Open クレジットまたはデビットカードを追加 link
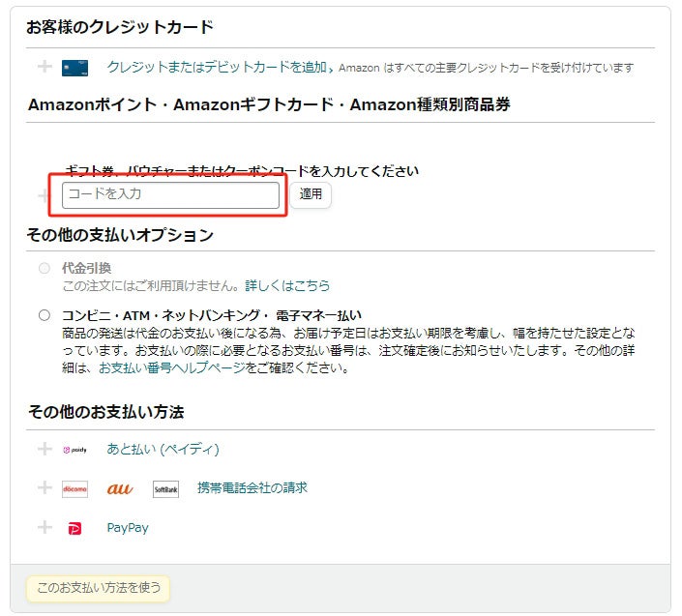 click(x=217, y=67)
